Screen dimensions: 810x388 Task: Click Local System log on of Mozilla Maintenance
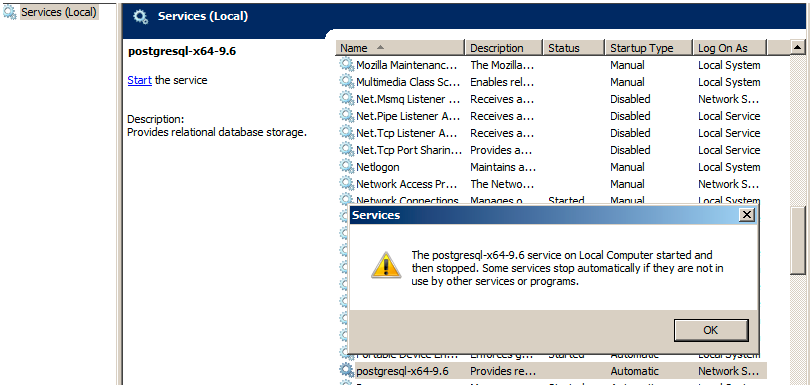(x=729, y=65)
